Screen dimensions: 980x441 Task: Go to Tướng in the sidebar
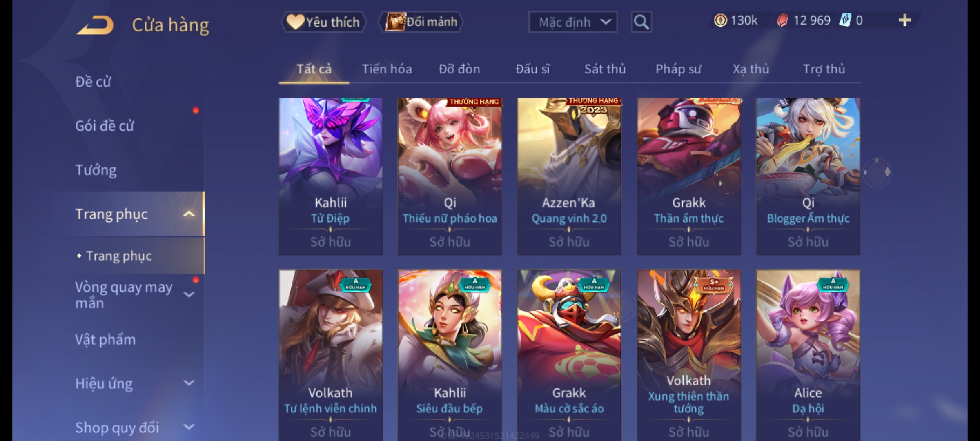click(96, 170)
